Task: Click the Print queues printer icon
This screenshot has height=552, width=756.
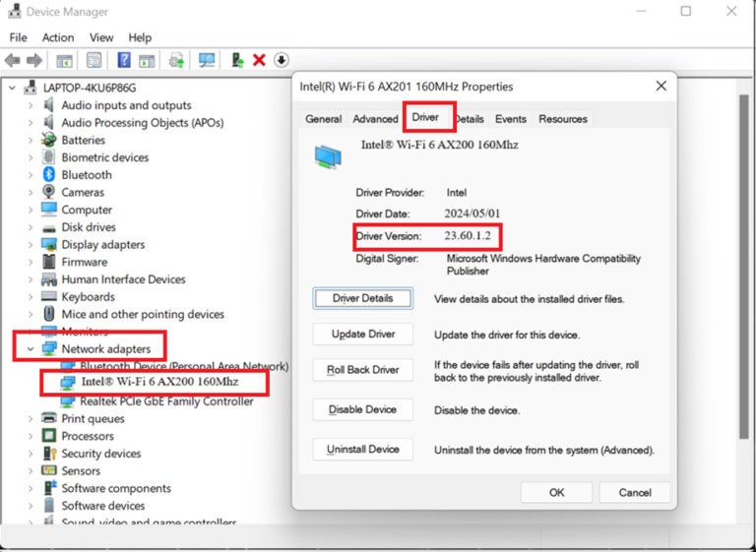Action: pyautogui.click(x=48, y=418)
